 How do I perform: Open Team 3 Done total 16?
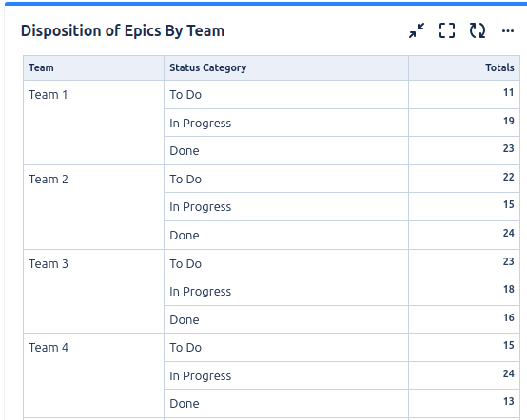[509, 317]
